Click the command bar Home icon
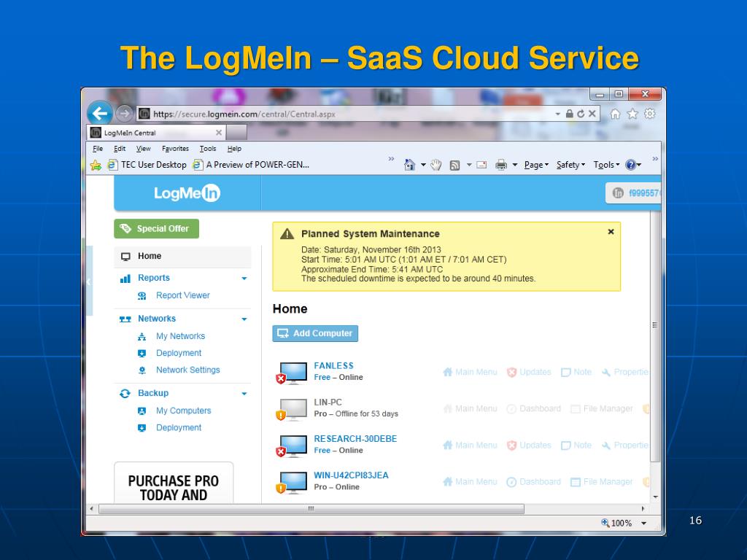The height and width of the screenshot is (560, 747). pyautogui.click(x=409, y=165)
